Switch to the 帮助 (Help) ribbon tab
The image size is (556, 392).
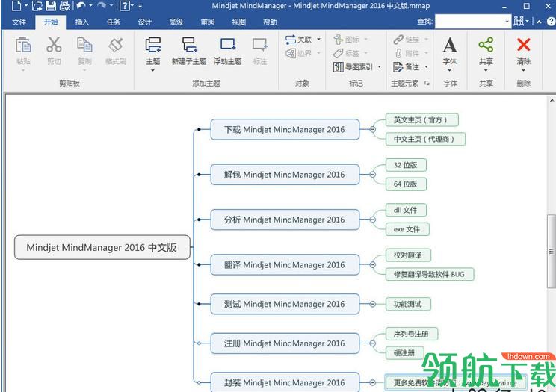pyautogui.click(x=270, y=22)
